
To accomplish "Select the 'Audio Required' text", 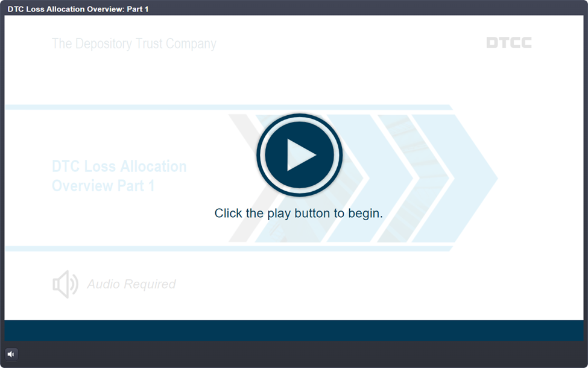I will pos(131,284).
